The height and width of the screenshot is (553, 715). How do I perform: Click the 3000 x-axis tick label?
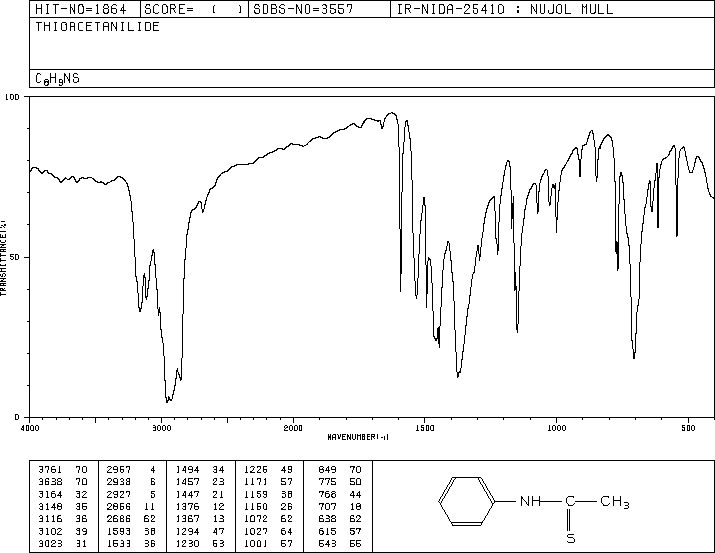161,428
